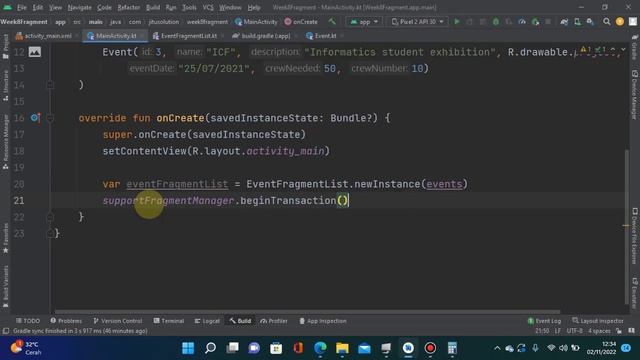Click the fold end marker on line 22
This screenshot has height=360, width=640.
pyautogui.click(x=50, y=217)
